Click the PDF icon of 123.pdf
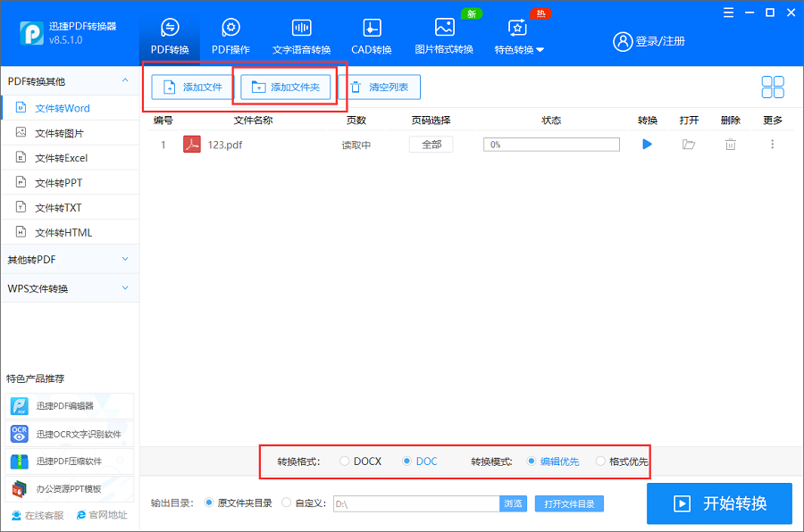 point(192,145)
